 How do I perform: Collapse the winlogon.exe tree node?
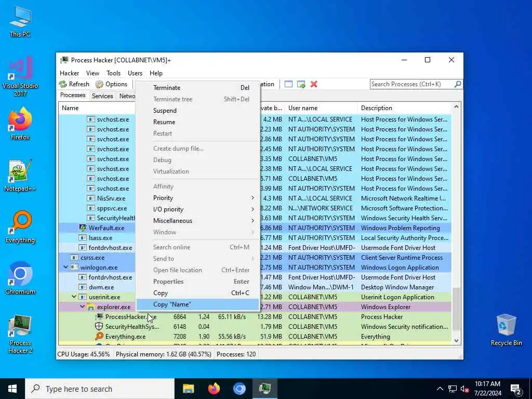click(x=66, y=267)
